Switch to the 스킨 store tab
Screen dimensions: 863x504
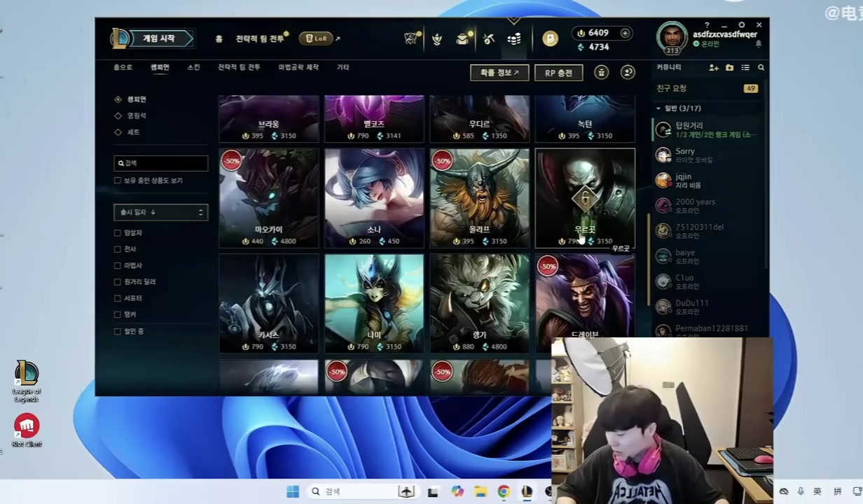[193, 67]
